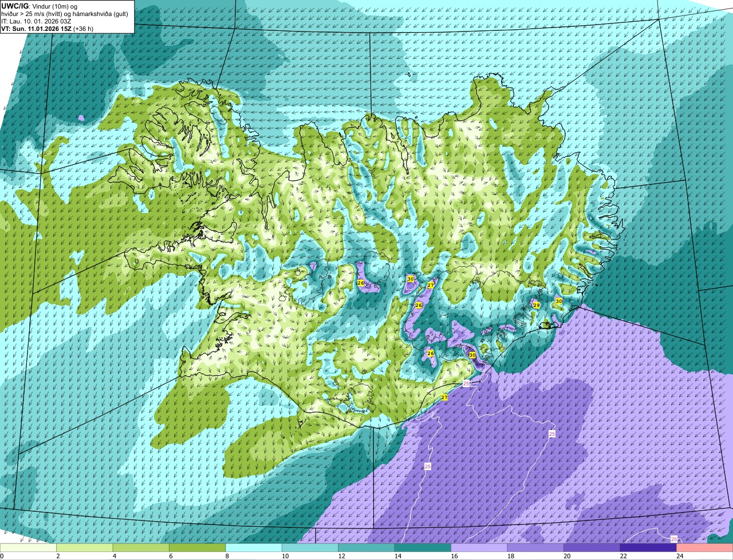Click the 0–2 m/s pale cream legend swatch
The width and height of the screenshot is (733, 560).
point(29,548)
